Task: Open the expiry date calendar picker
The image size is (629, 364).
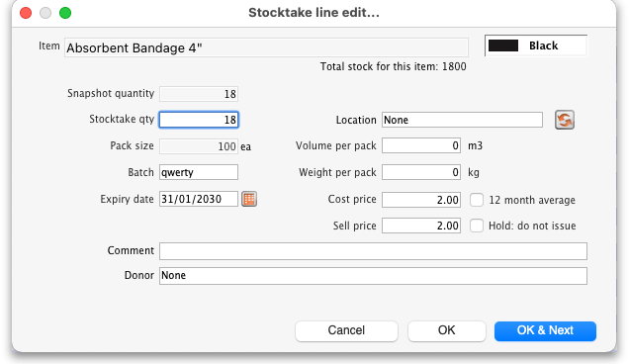Action: tap(249, 199)
